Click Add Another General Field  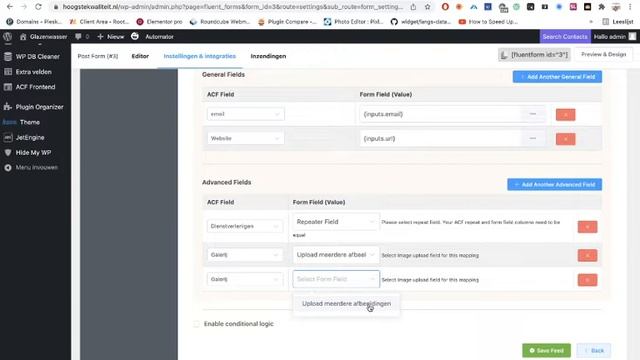pyautogui.click(x=557, y=77)
